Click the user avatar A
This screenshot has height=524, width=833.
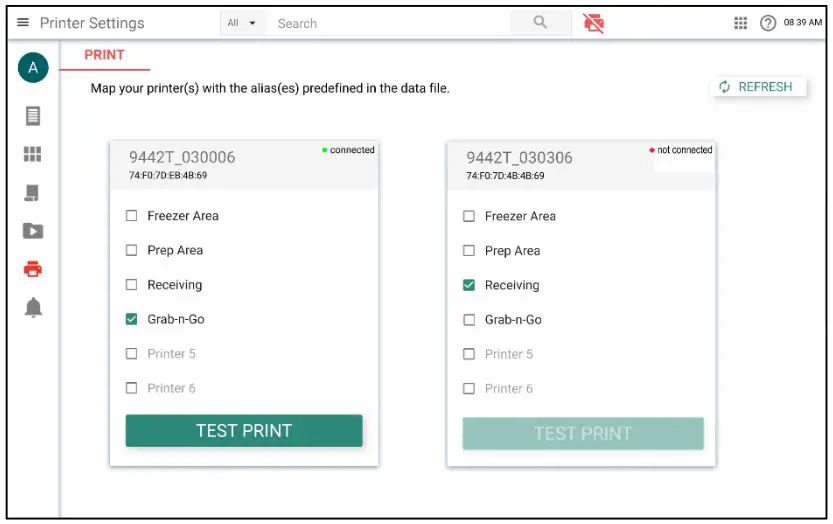click(33, 68)
